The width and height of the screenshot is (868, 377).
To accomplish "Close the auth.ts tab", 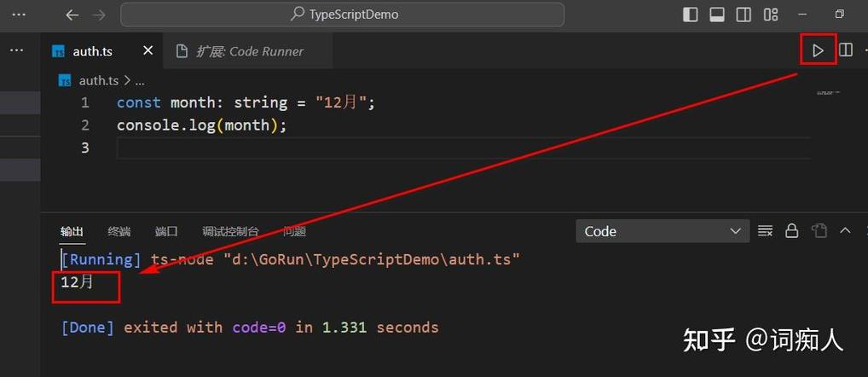I will [148, 51].
